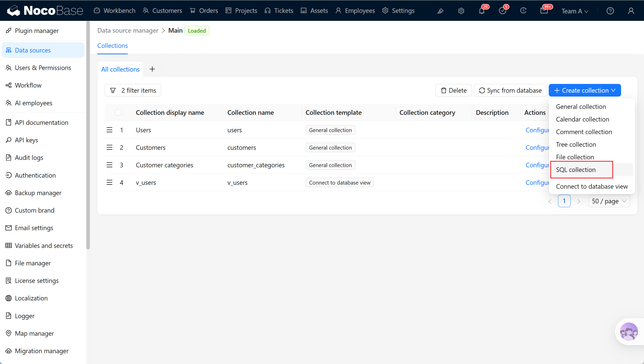The width and height of the screenshot is (644, 364).
Task: Open Projects in top navigation
Action: coord(241,11)
